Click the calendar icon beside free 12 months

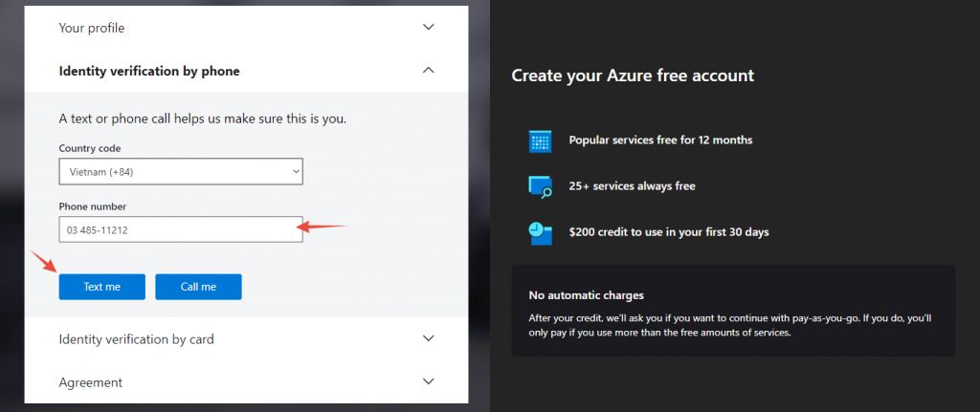(540, 141)
